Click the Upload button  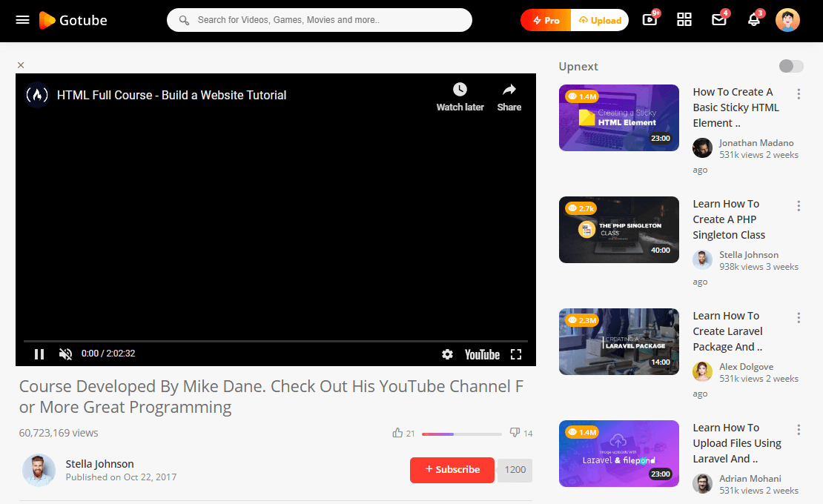(600, 20)
